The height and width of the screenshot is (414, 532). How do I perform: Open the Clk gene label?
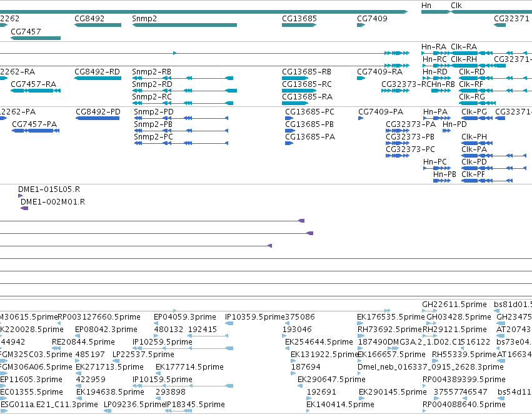pos(456,6)
